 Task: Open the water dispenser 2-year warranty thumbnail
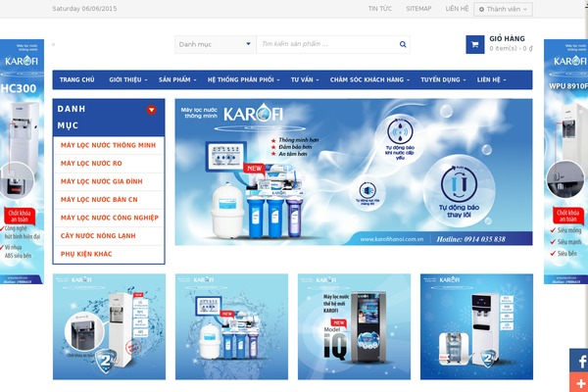click(x=109, y=326)
